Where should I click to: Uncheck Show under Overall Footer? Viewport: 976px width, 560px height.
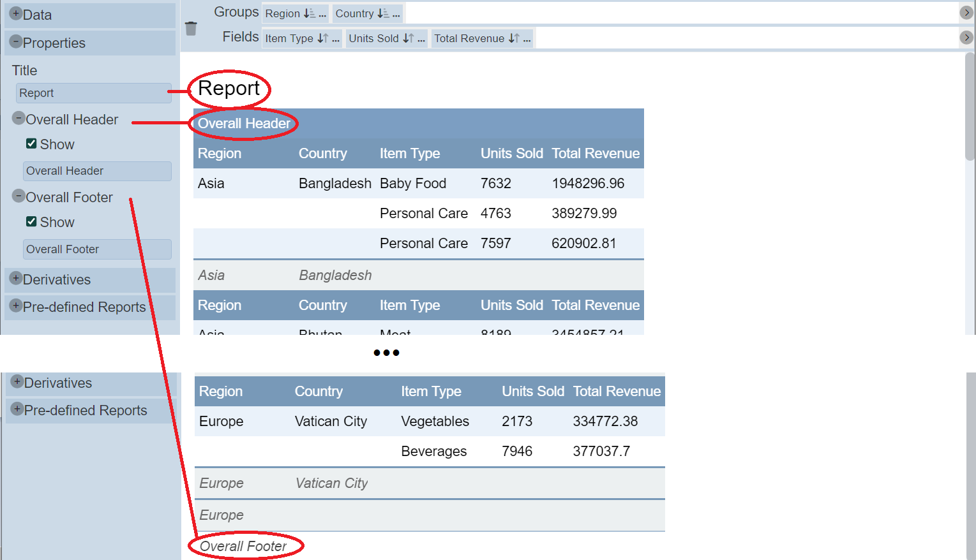[x=31, y=221]
